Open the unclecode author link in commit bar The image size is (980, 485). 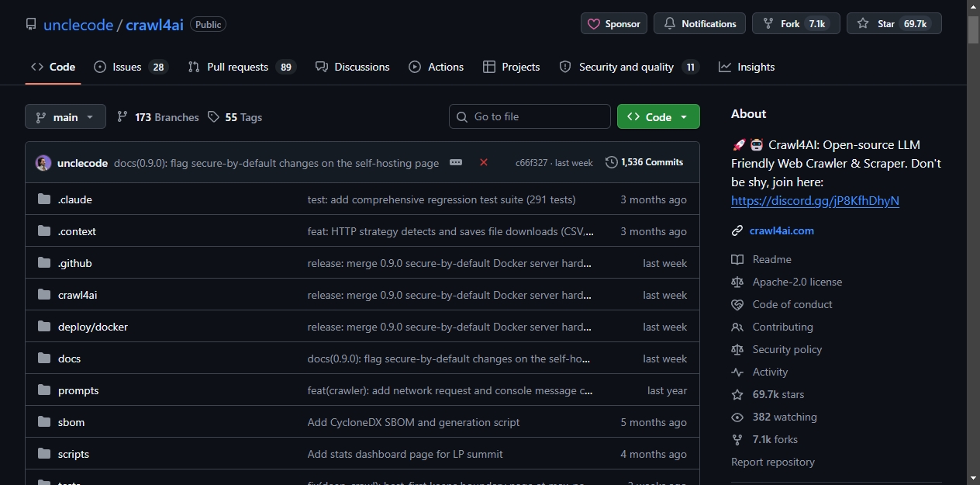pyautogui.click(x=82, y=163)
